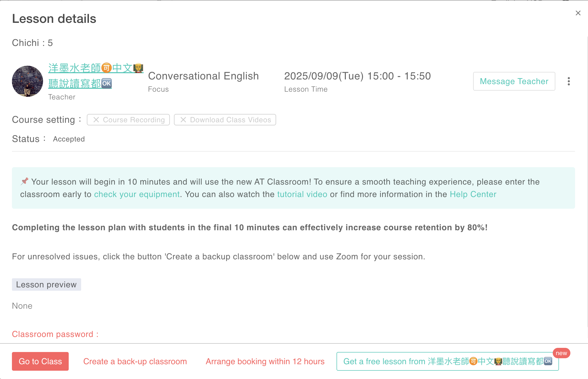This screenshot has width=588, height=379.
Task: Click the Chichi : 5 text
Action: [32, 43]
